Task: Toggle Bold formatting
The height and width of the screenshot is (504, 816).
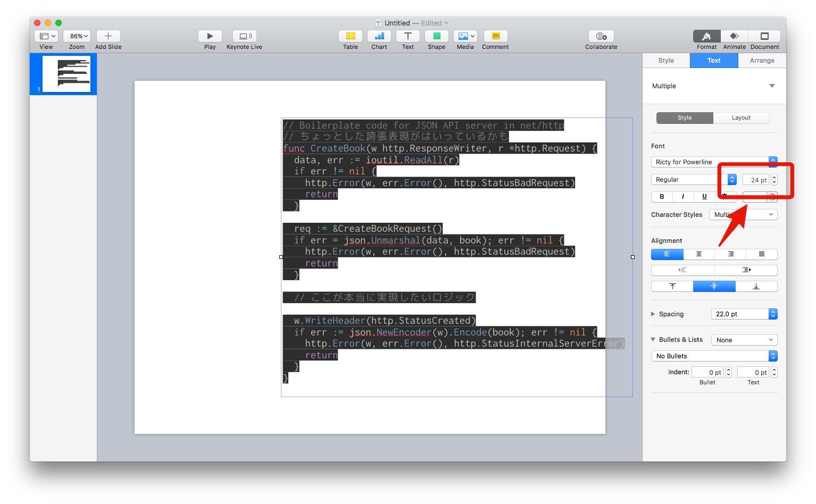Action: coord(662,197)
